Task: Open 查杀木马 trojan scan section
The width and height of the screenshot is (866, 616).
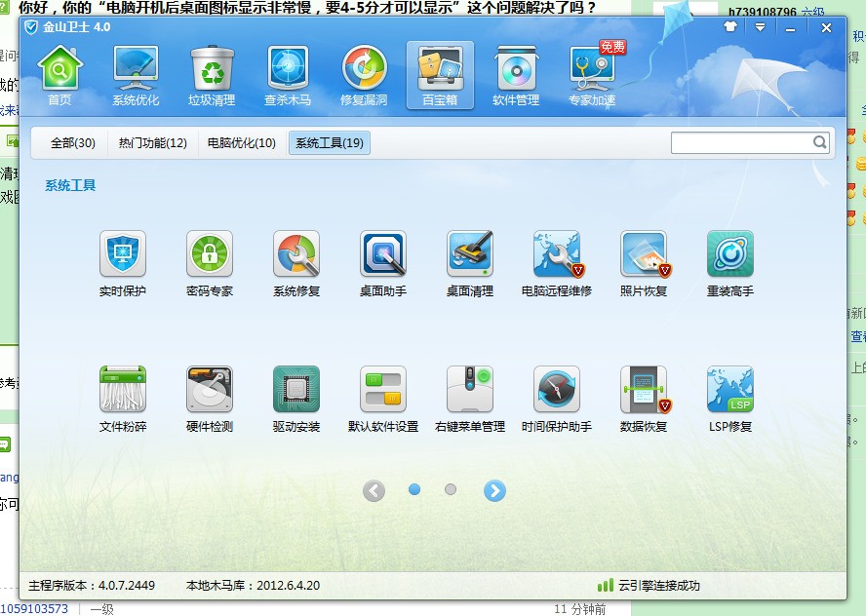Action: (x=288, y=75)
